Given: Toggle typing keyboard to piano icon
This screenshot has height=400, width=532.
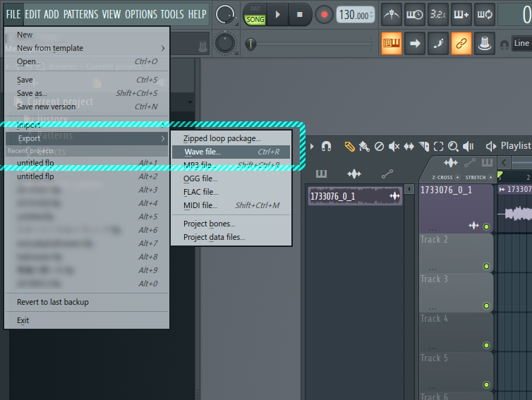Looking at the screenshot, I should [392, 43].
